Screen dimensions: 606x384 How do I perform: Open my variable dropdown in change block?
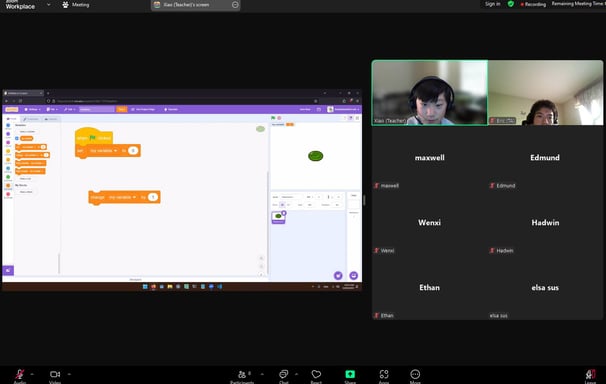click(x=122, y=197)
